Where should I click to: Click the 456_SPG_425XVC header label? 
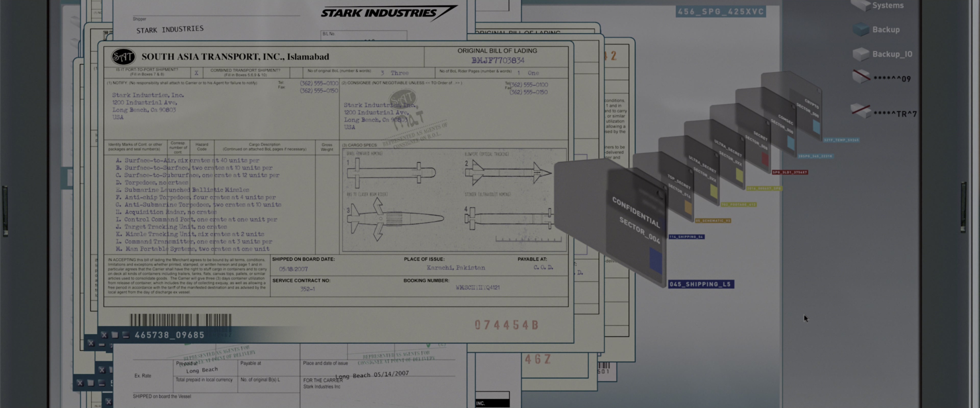tap(721, 12)
